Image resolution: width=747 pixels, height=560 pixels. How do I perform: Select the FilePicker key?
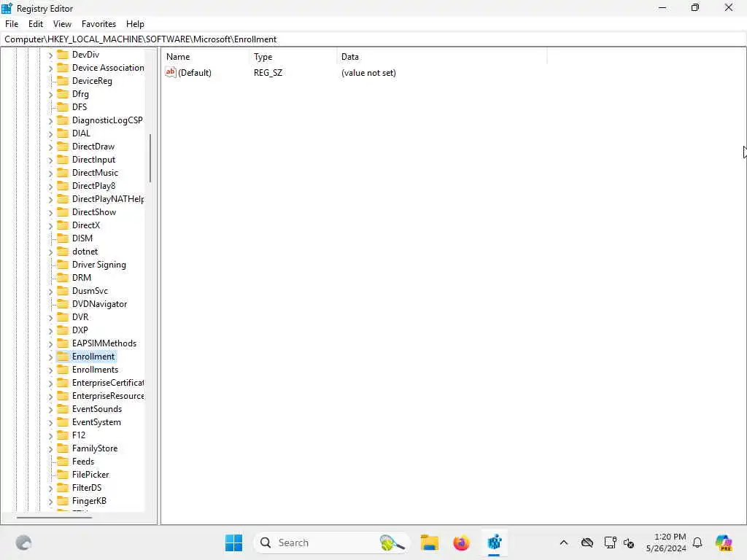point(90,474)
